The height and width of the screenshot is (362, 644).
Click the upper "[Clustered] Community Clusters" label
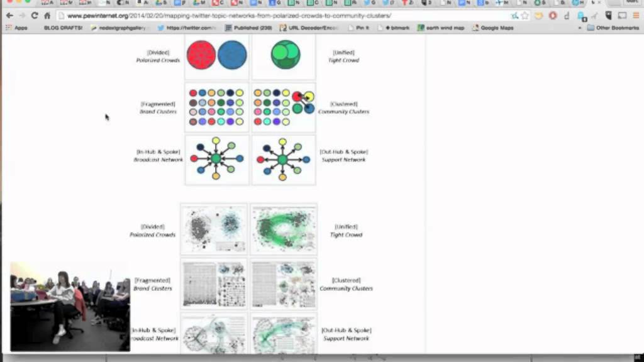click(344, 108)
